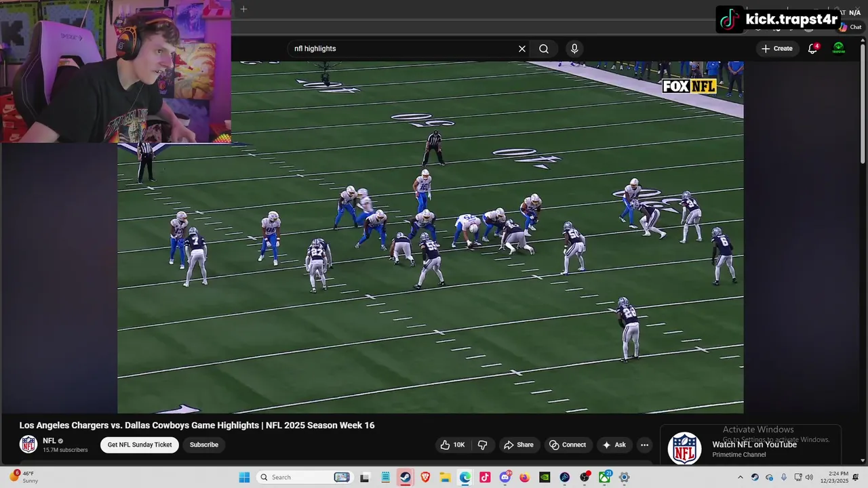868x488 pixels.
Task: Open the Notepad taskbar icon
Action: 385,477
